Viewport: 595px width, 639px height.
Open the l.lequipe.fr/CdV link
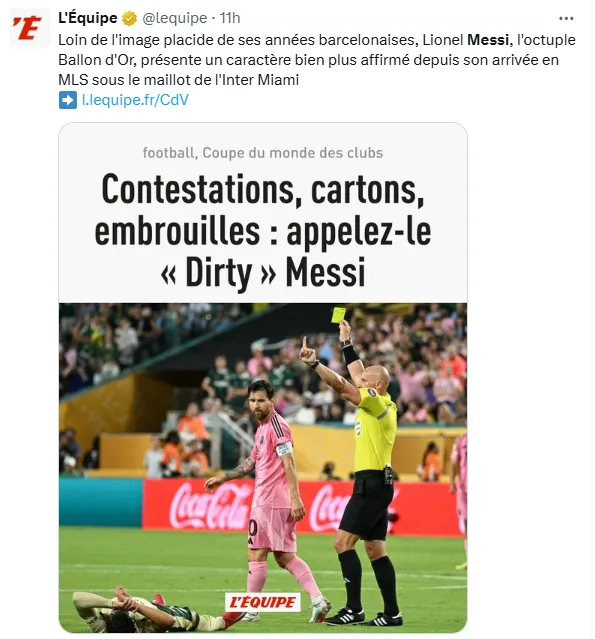[135, 100]
